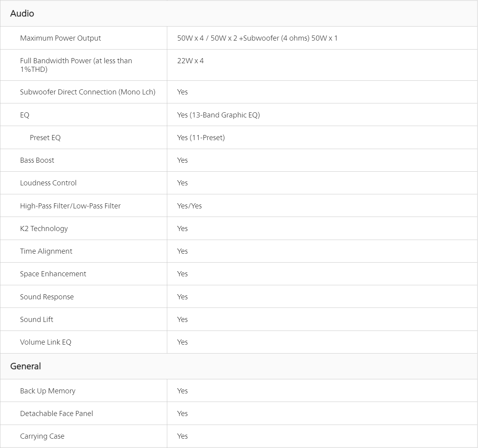Select the Detachable Face Panel label
Screen dimensions: 478x448
click(57, 414)
